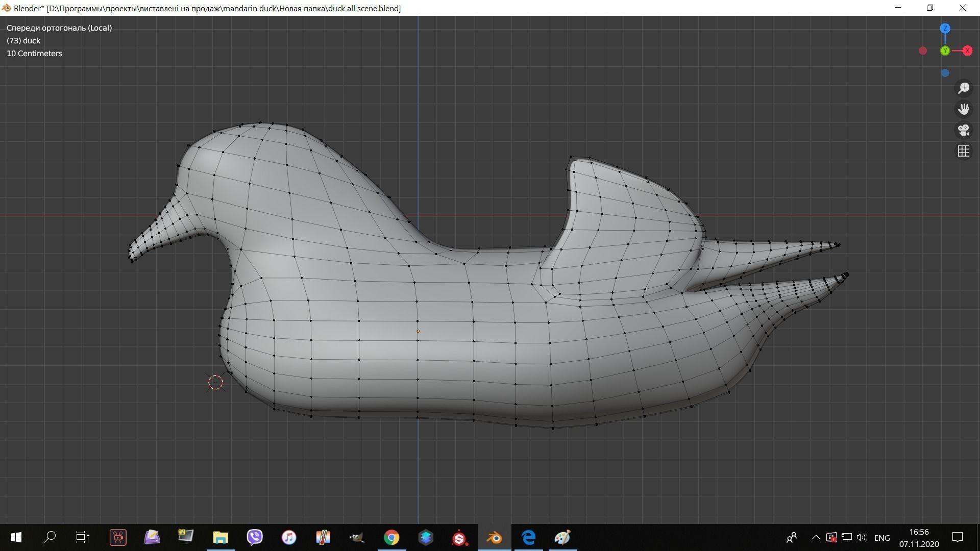Screen dimensions: 980x551
Task: Open the Windows notification center
Action: (958, 537)
